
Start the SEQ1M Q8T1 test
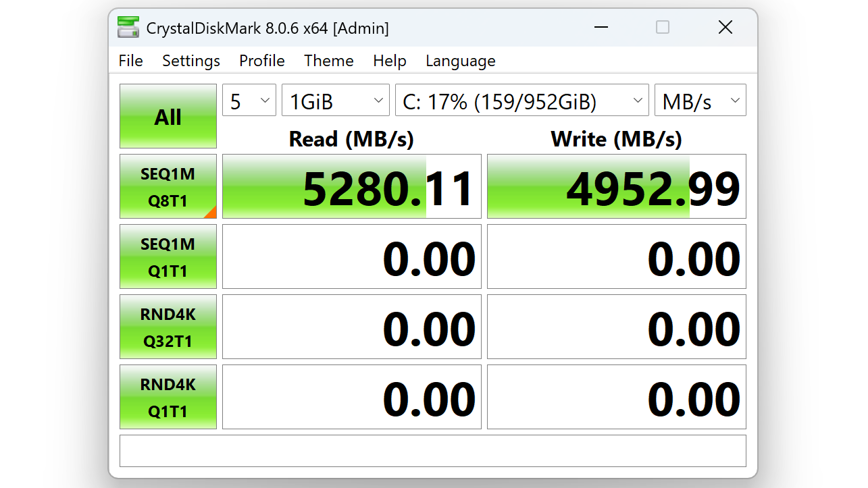pos(168,186)
